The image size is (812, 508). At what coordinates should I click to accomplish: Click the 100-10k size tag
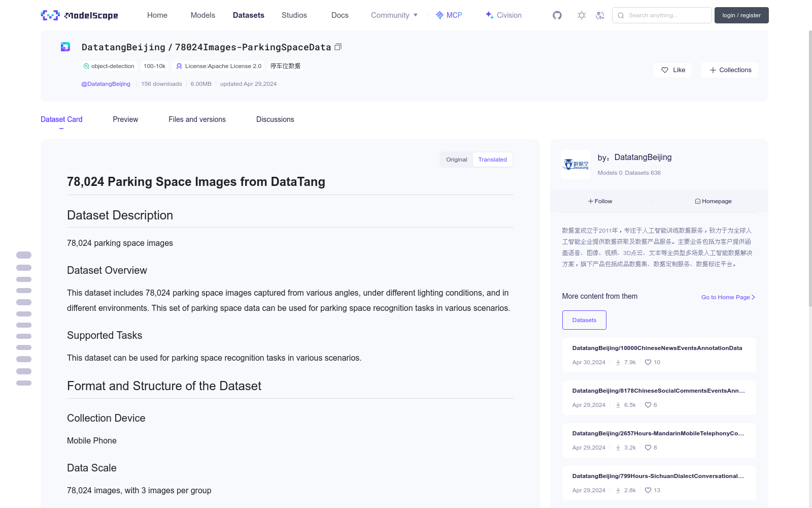pyautogui.click(x=154, y=66)
